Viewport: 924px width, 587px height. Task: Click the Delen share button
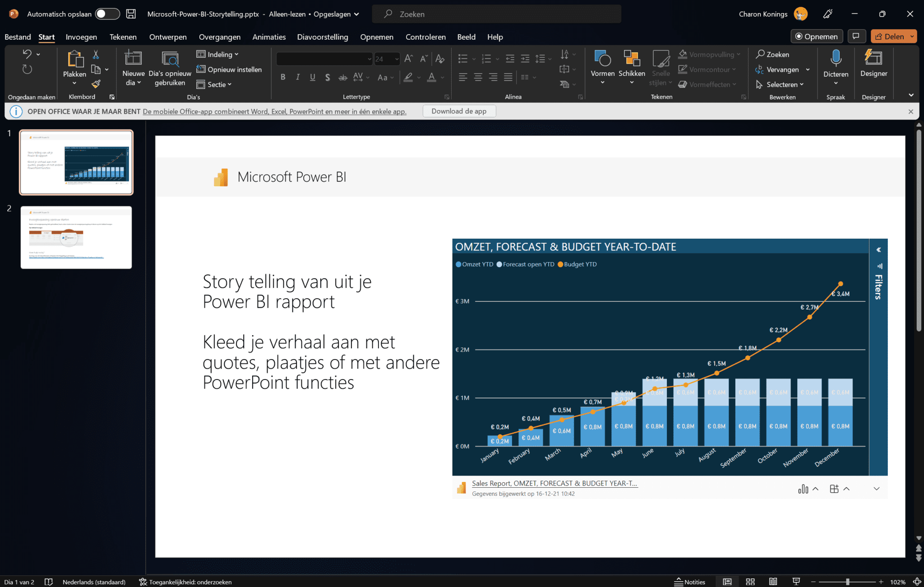coord(892,36)
